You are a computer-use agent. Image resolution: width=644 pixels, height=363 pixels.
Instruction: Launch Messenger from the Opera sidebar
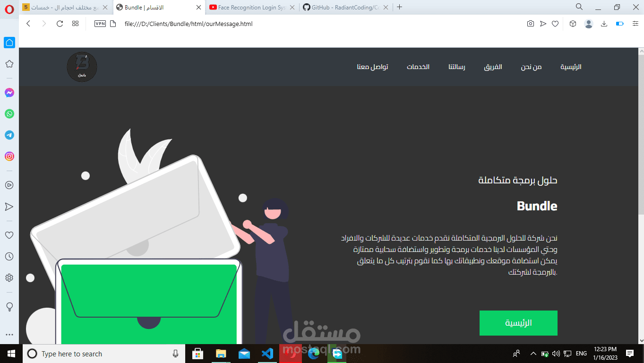pyautogui.click(x=9, y=93)
